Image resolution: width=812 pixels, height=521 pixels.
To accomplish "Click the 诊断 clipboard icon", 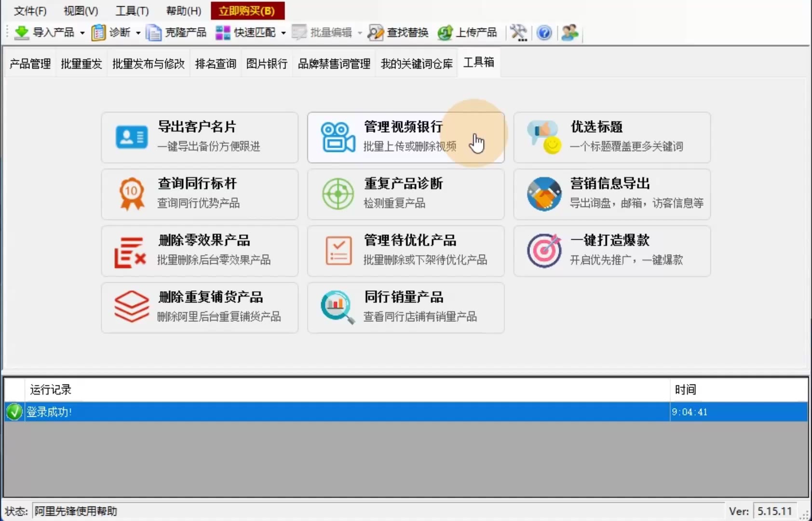I will coord(98,32).
